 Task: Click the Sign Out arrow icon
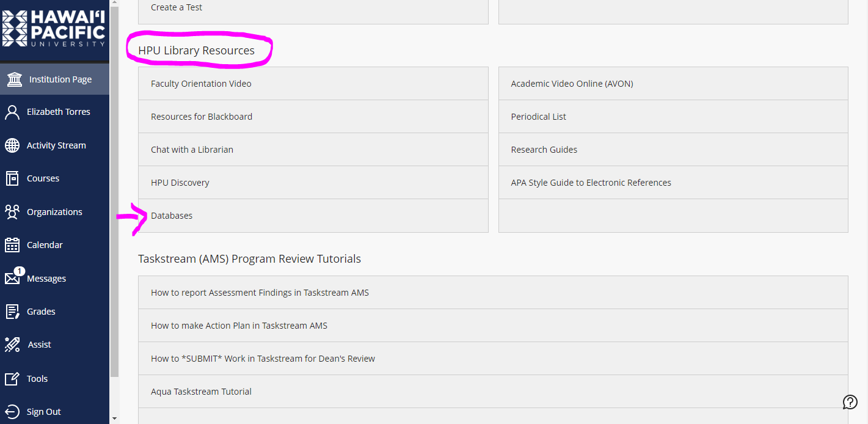point(12,412)
